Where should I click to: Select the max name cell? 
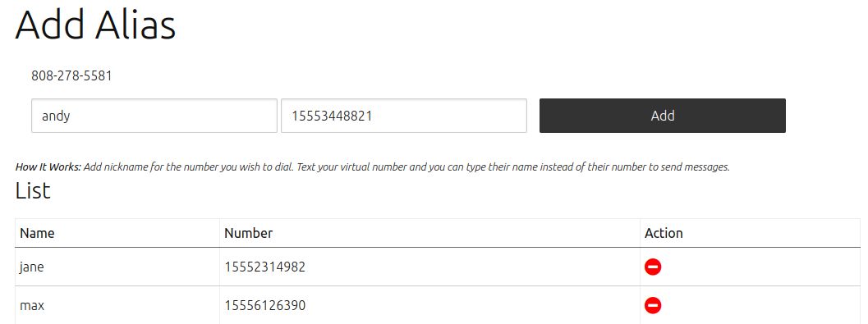click(117, 305)
